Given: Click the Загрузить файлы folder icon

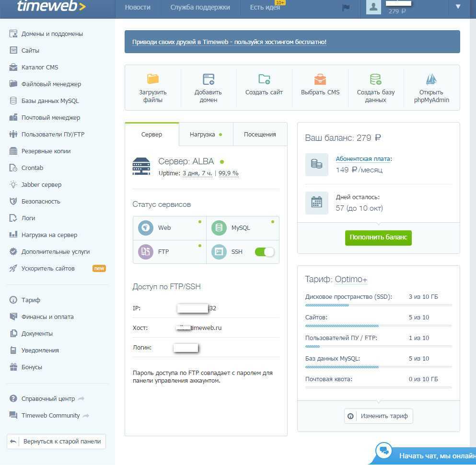Looking at the screenshot, I should click(x=153, y=79).
